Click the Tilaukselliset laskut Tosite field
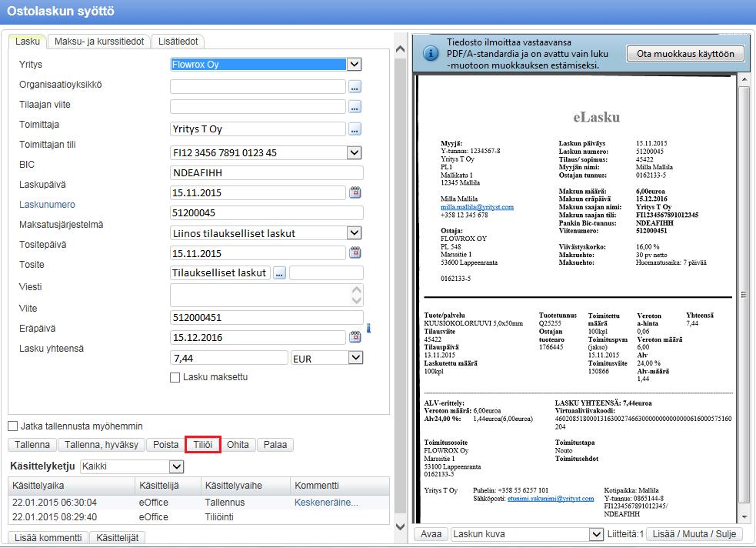Viewport: 756px width, 548px height. (x=220, y=273)
